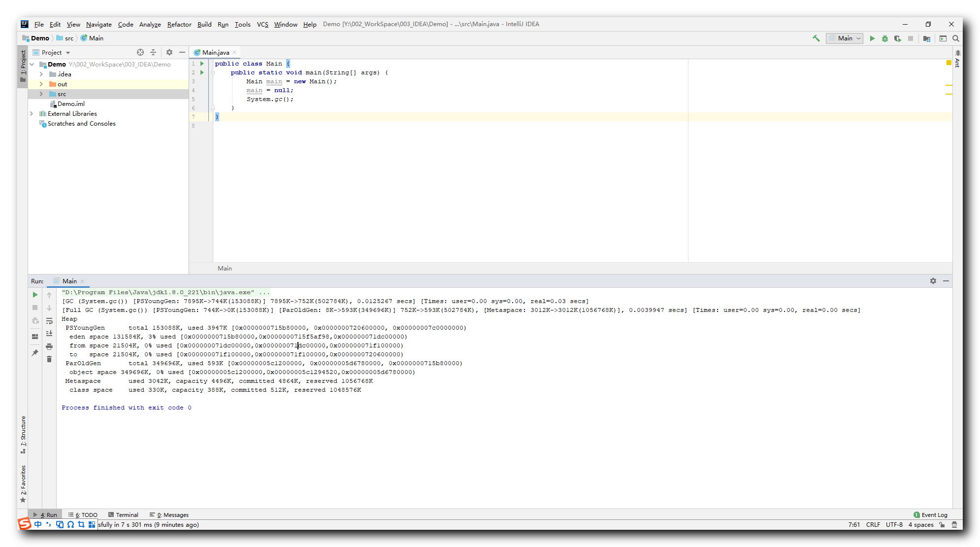Open the Refactor menu
980x547 pixels.
[179, 24]
